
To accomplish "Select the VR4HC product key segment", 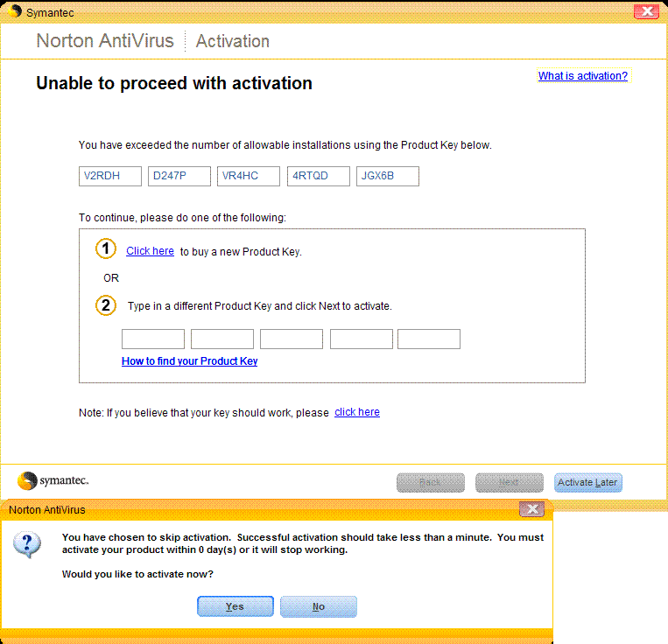I will pyautogui.click(x=249, y=176).
